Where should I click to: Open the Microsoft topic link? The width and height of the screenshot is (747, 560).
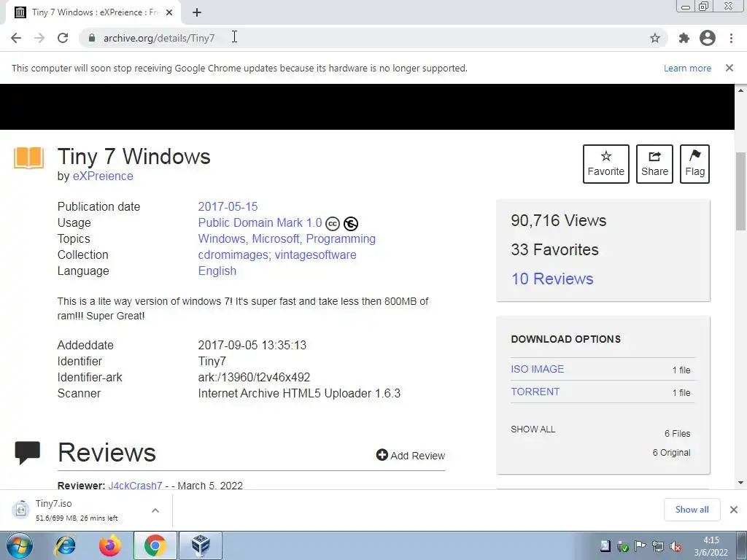[x=276, y=238]
